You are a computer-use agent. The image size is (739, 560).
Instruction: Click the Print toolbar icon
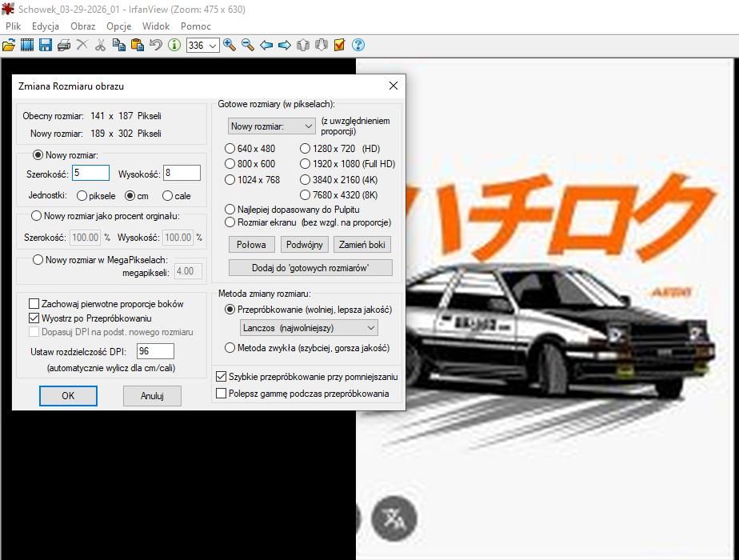(64, 46)
